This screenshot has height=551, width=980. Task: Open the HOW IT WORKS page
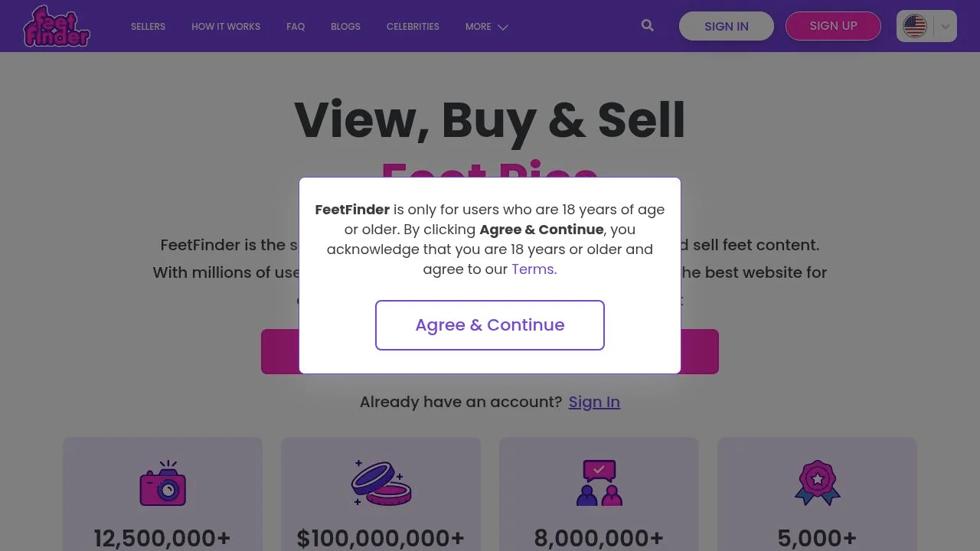coord(225,27)
